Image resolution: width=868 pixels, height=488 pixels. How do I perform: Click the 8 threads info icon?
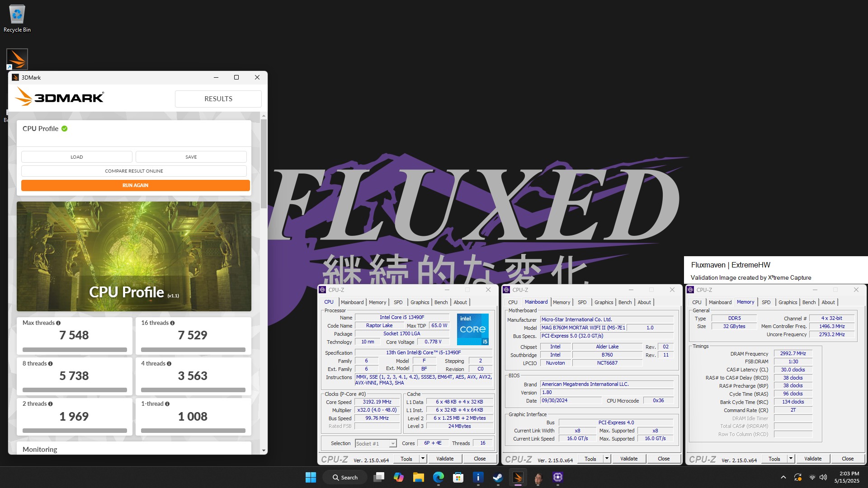point(50,364)
